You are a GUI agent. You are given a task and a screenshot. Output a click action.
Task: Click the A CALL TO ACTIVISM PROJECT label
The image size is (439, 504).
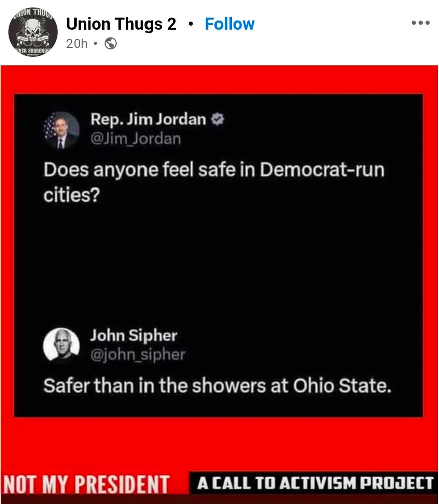316,483
